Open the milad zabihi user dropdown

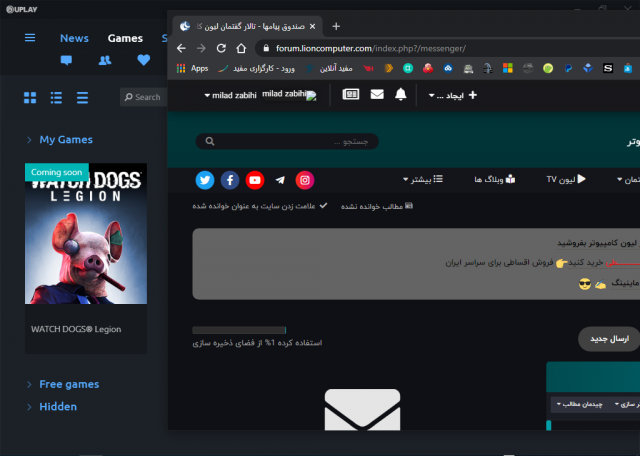pyautogui.click(x=230, y=95)
